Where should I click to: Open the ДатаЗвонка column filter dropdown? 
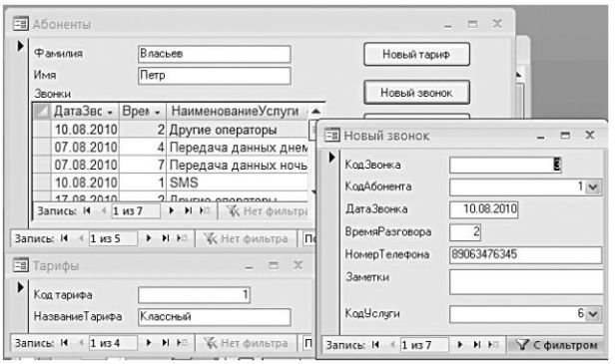click(110, 112)
